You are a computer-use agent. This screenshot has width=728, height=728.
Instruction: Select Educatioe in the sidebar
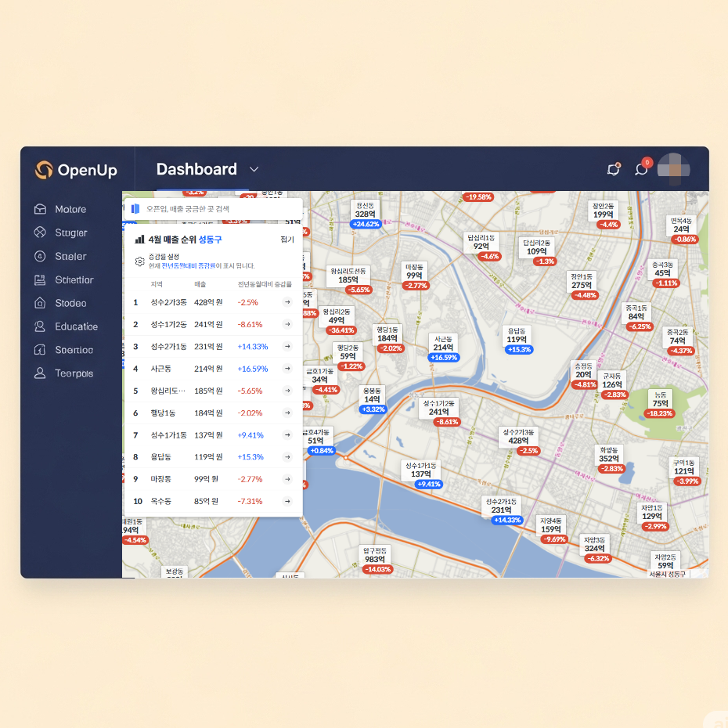[66, 326]
